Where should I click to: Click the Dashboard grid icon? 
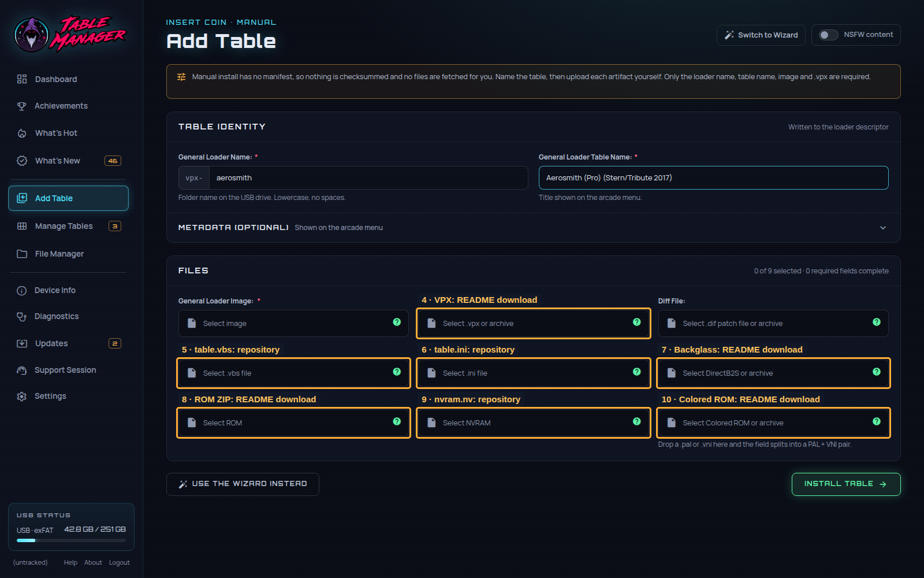[22, 79]
